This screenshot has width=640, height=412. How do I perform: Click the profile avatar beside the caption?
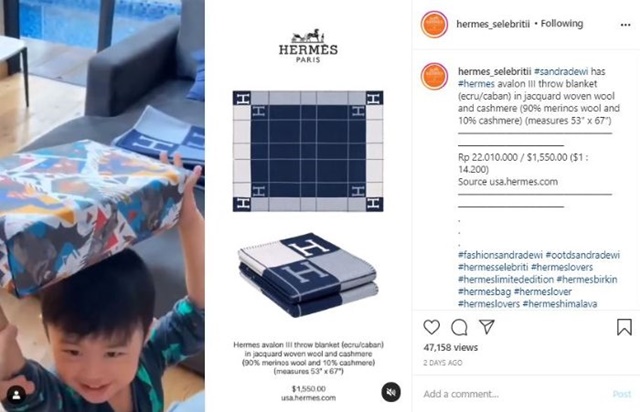click(x=434, y=76)
